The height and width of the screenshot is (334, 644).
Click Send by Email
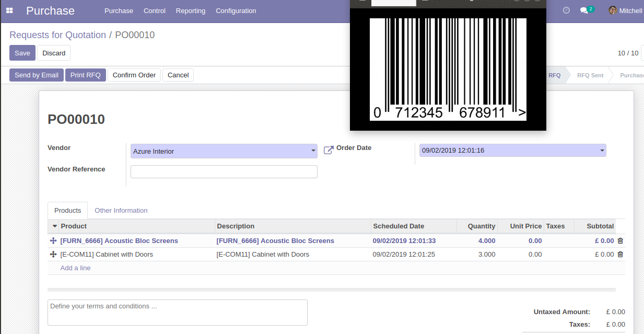37,75
